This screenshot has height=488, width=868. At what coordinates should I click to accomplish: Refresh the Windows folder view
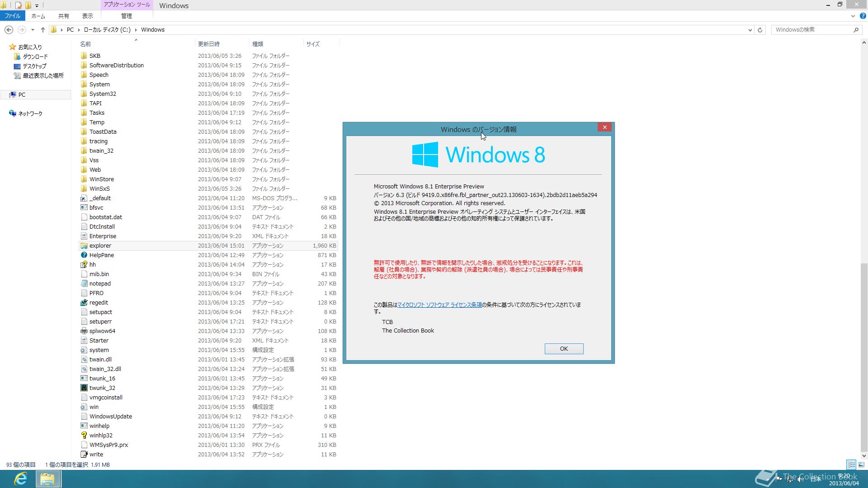pyautogui.click(x=760, y=30)
